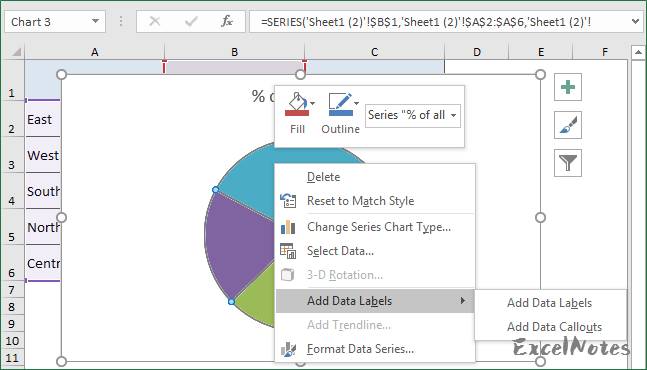Click the Outline pen icon
Image resolution: width=647 pixels, height=370 pixels.
(340, 104)
